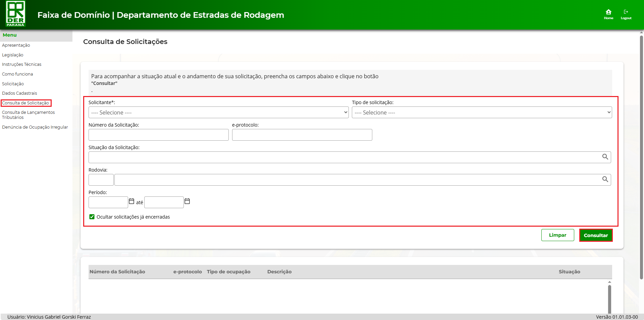Open Denúncia de Ocupação Irregular
The image size is (644, 320).
[x=35, y=127]
